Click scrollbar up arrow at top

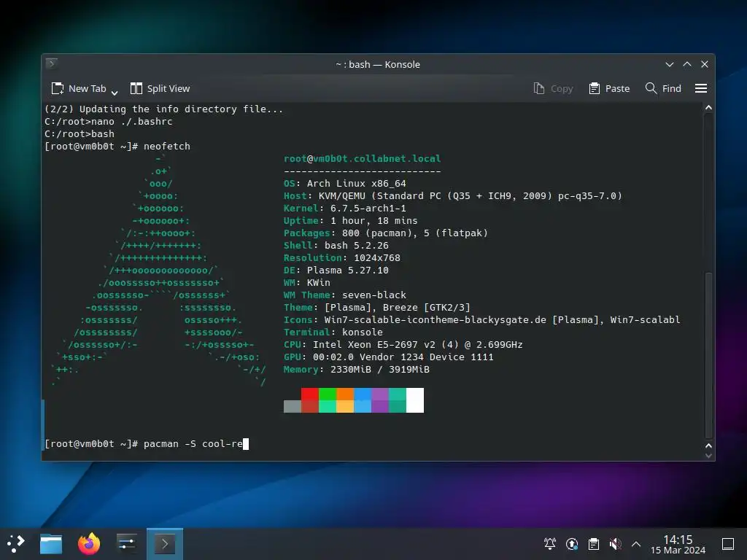[708, 108]
